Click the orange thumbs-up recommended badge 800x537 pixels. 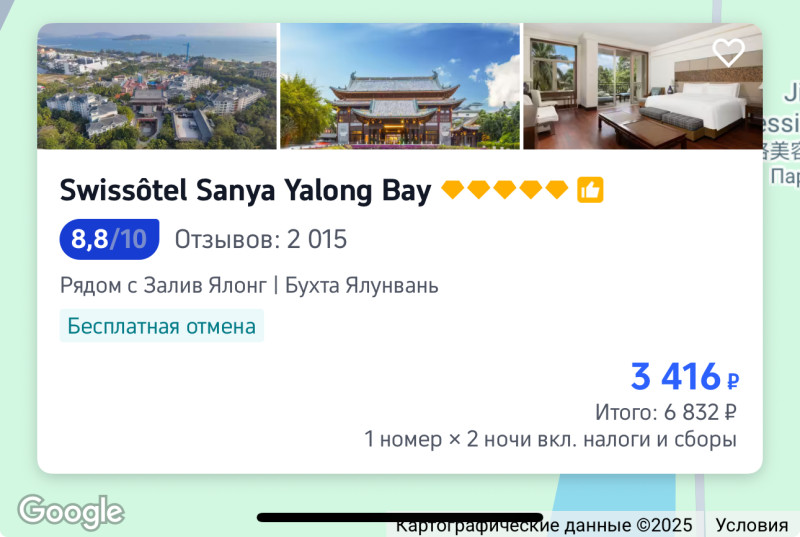coord(590,190)
